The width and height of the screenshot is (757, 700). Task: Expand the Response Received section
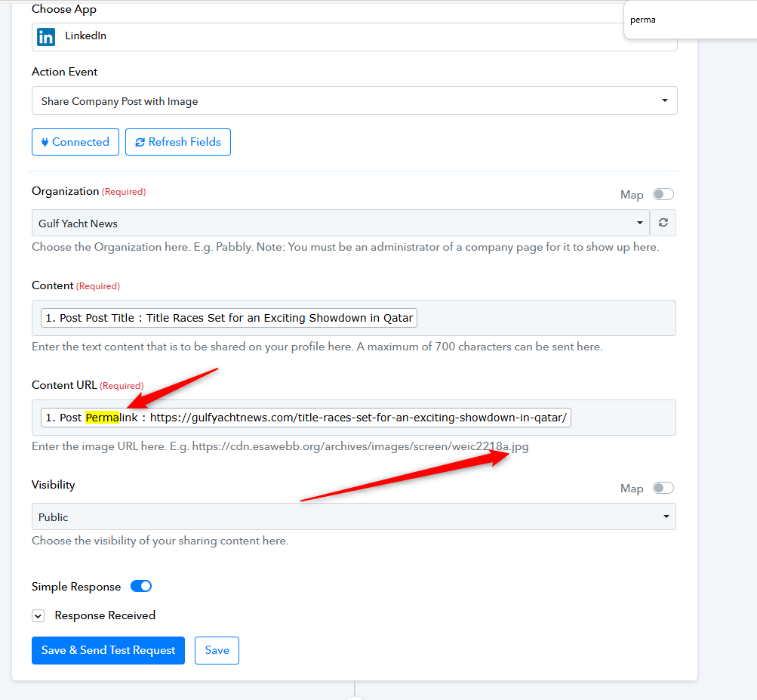[x=38, y=615]
